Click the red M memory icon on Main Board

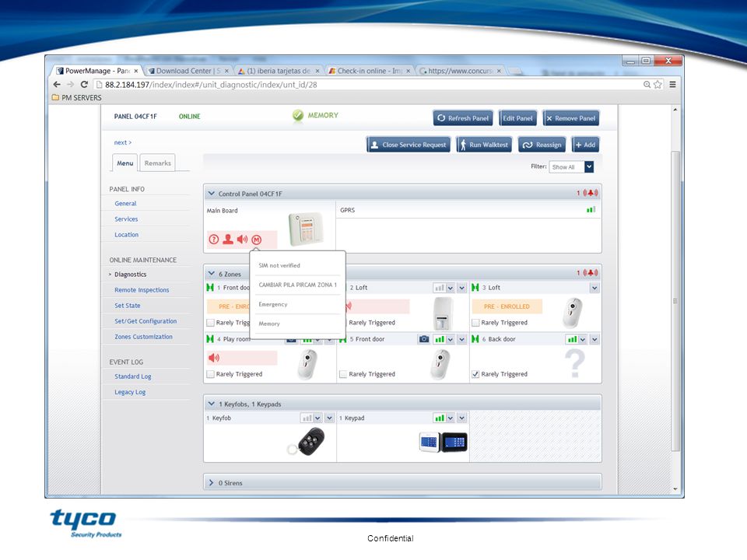(x=256, y=240)
